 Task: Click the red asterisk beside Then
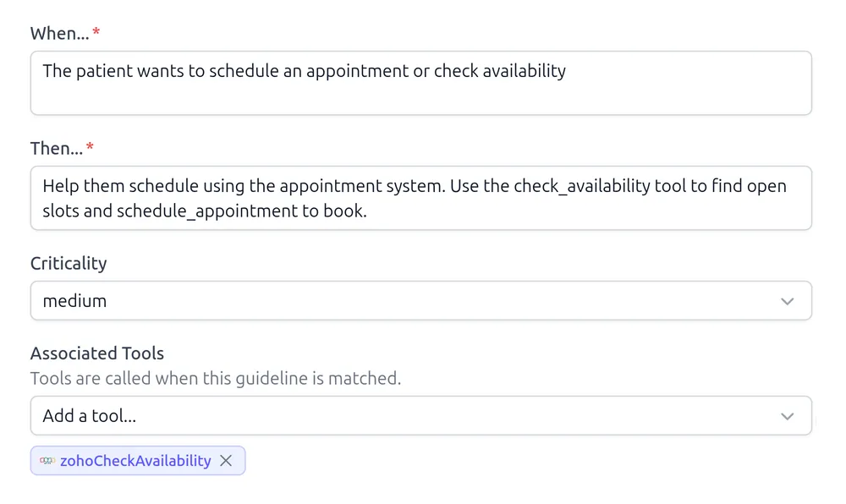pos(91,147)
